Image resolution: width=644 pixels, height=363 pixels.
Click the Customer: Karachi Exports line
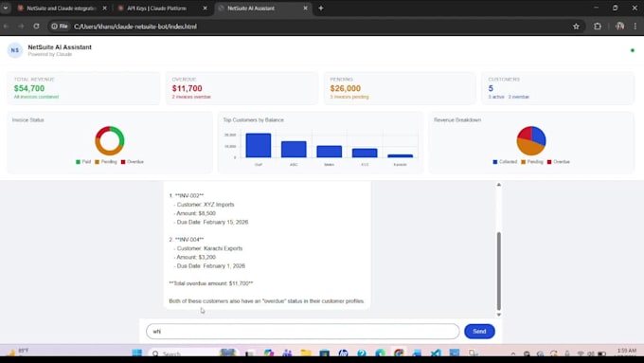[x=208, y=248]
